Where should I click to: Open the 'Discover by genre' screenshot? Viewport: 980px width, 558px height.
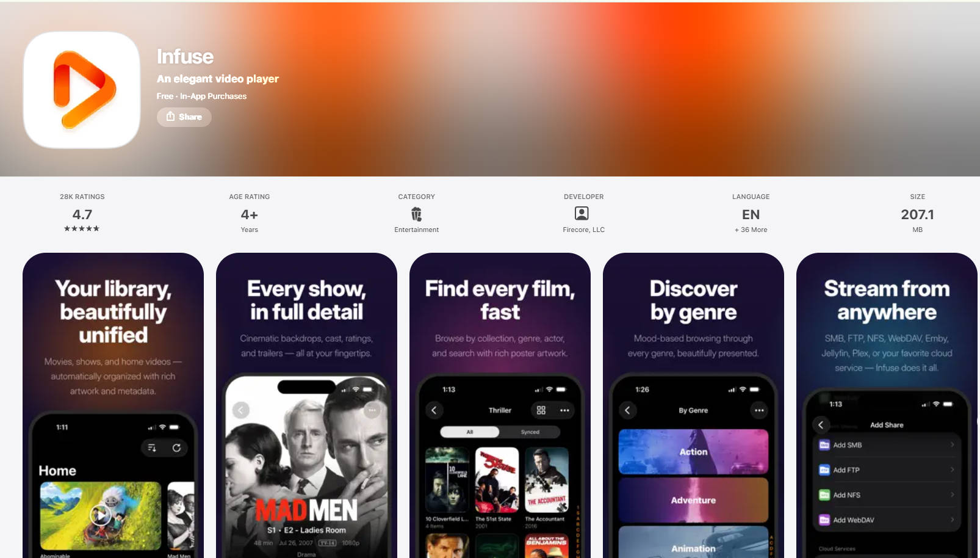tap(693, 405)
